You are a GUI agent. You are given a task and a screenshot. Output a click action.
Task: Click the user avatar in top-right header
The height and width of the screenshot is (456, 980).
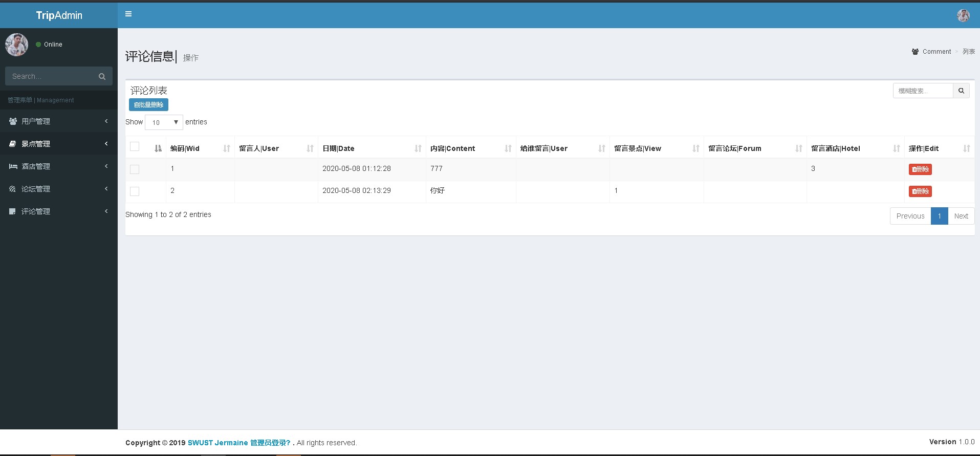click(x=963, y=15)
